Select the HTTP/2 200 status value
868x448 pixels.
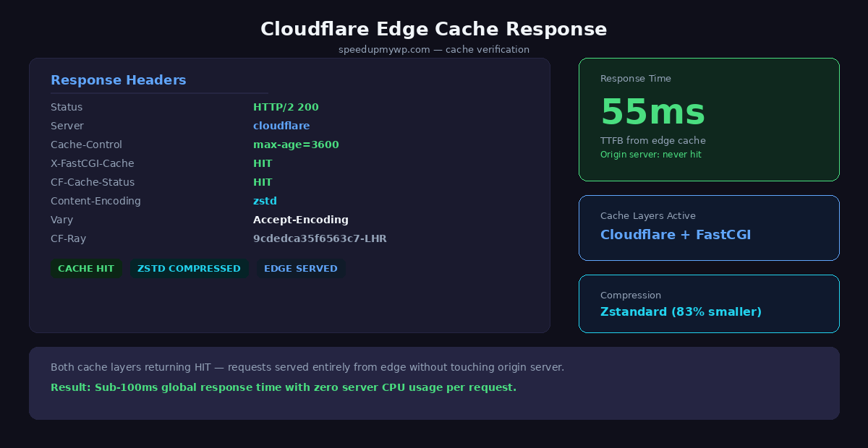pyautogui.click(x=286, y=106)
